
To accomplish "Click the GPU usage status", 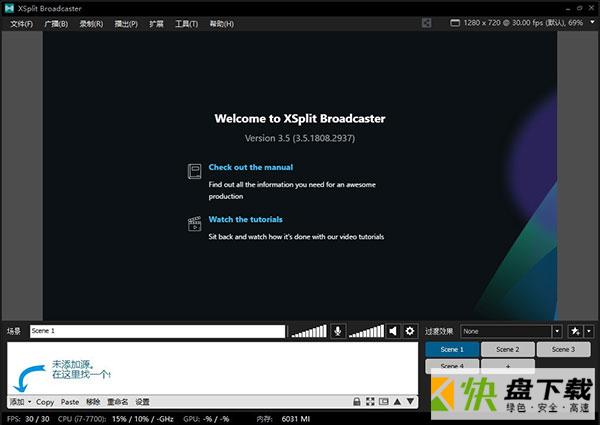I will pyautogui.click(x=206, y=419).
